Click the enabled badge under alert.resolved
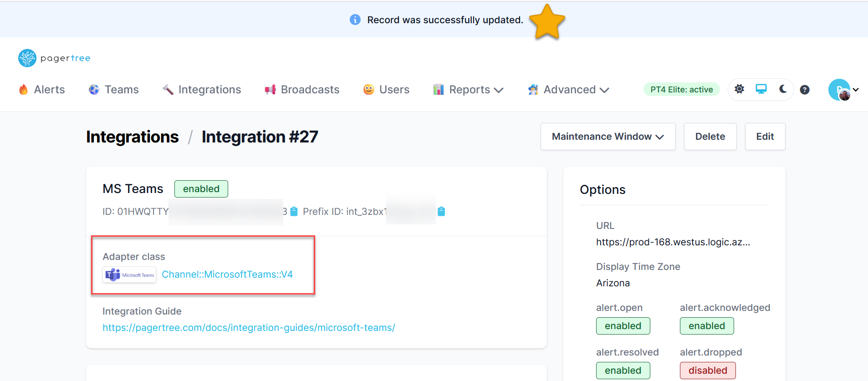This screenshot has height=381, width=868. click(x=623, y=371)
